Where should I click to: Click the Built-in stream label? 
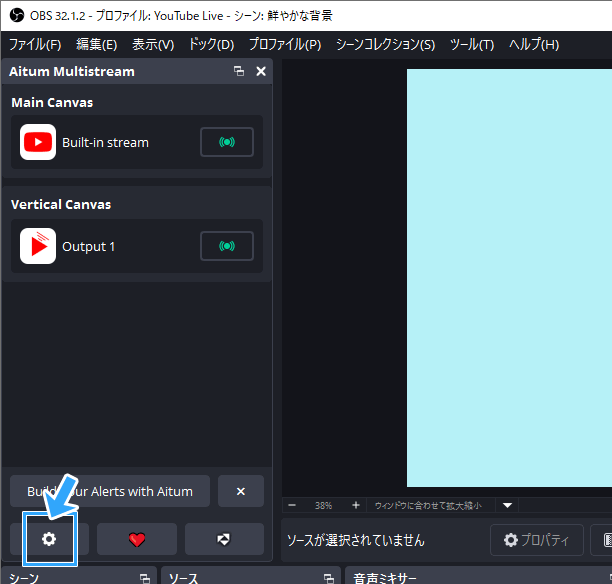105,142
